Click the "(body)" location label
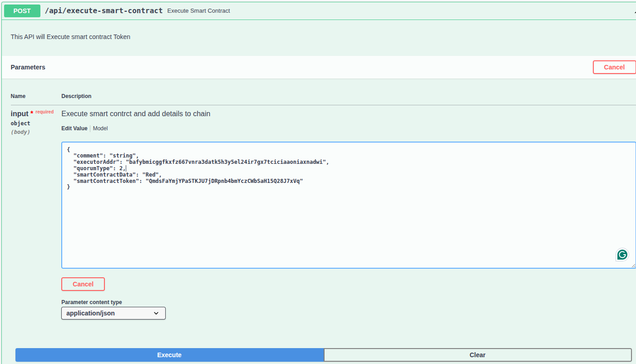The image size is (636, 364). [x=20, y=132]
